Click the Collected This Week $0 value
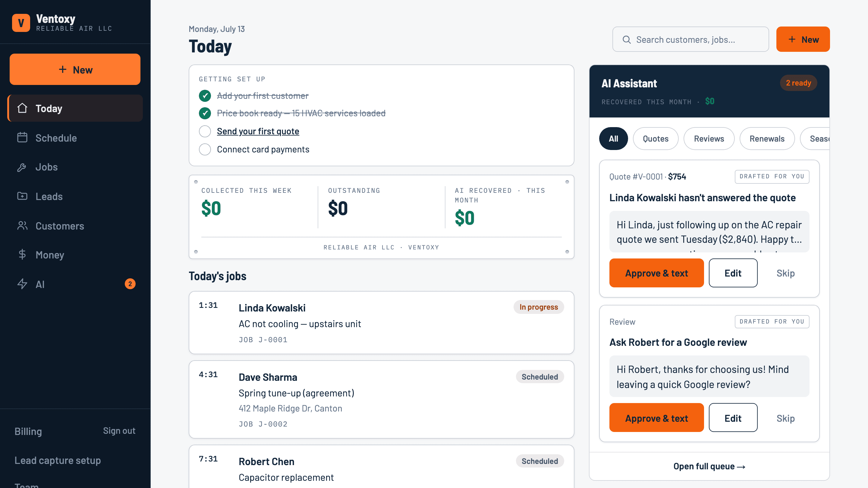Screen dimensions: 868x488 pos(211,208)
